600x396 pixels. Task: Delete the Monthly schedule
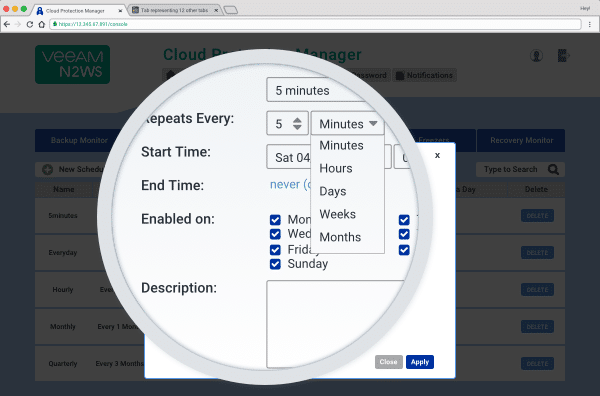(537, 326)
